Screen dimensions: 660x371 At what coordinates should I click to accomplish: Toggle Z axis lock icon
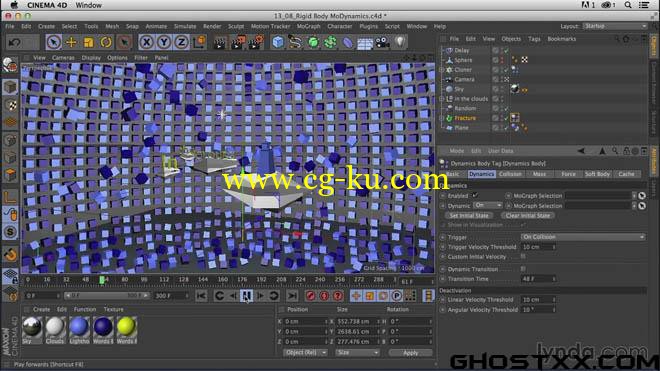(181, 42)
